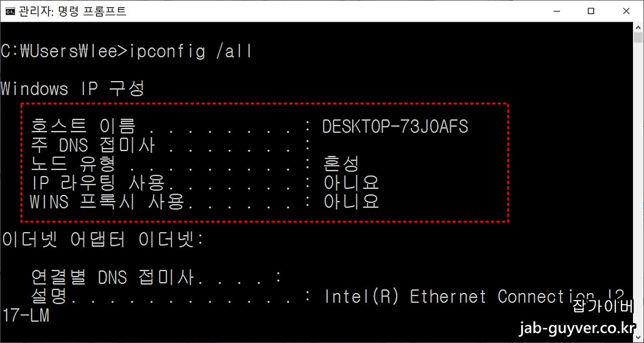The height and width of the screenshot is (343, 644).
Task: Click the ipconfig /all command text
Action: (191, 51)
